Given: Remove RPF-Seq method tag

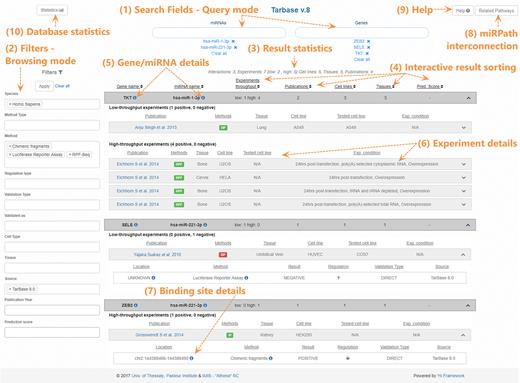Looking at the screenshot, I should point(70,155).
